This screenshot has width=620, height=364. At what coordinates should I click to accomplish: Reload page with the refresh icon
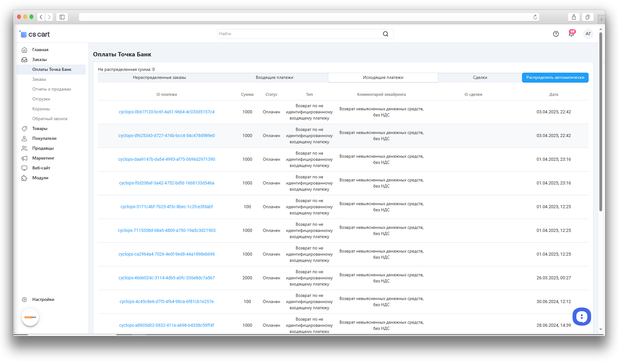[x=535, y=17]
